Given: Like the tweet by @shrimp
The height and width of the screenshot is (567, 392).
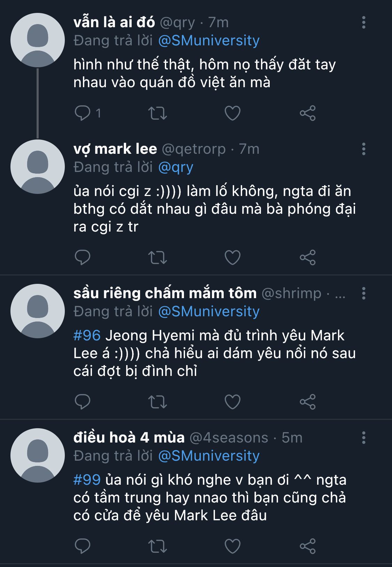Looking at the screenshot, I should pyautogui.click(x=232, y=402).
